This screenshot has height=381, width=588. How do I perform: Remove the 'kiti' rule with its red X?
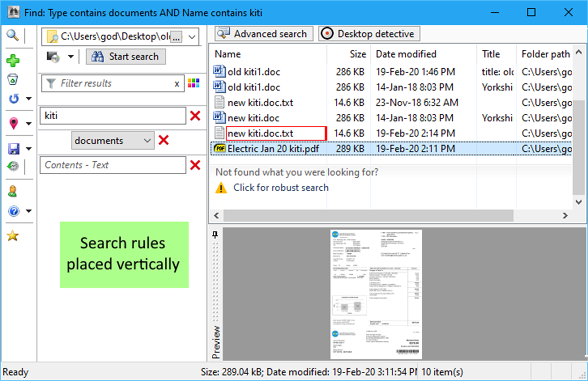click(x=194, y=116)
